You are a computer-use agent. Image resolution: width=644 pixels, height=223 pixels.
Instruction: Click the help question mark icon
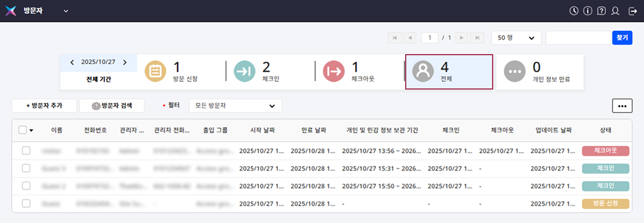click(602, 11)
